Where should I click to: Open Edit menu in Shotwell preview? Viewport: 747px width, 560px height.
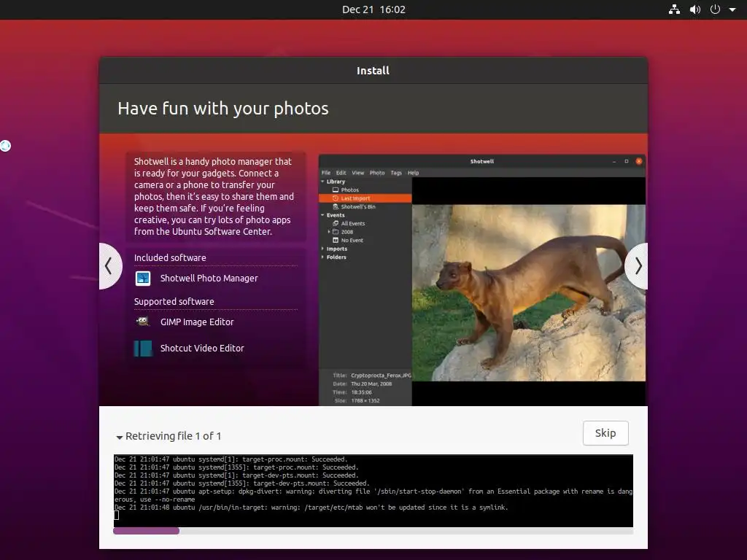click(x=341, y=173)
